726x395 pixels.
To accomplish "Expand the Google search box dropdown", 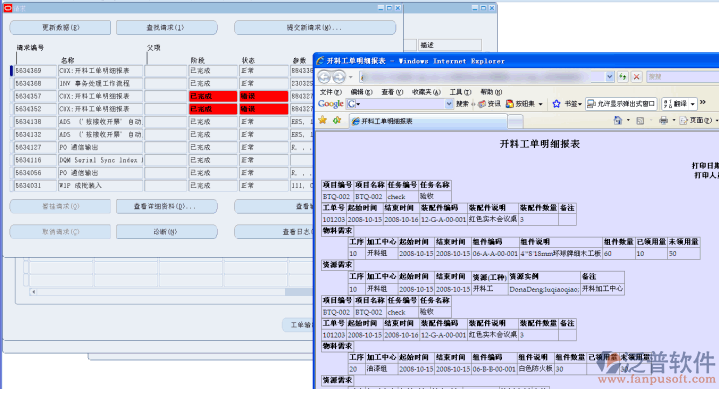I will coord(448,104).
